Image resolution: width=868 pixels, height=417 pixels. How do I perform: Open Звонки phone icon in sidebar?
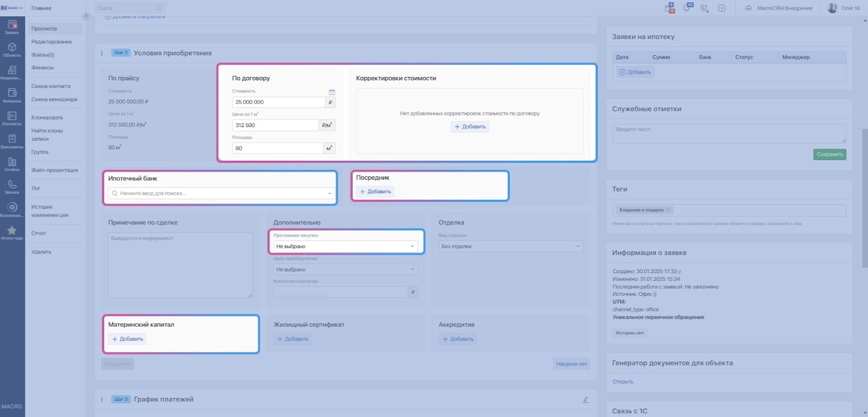point(12,186)
